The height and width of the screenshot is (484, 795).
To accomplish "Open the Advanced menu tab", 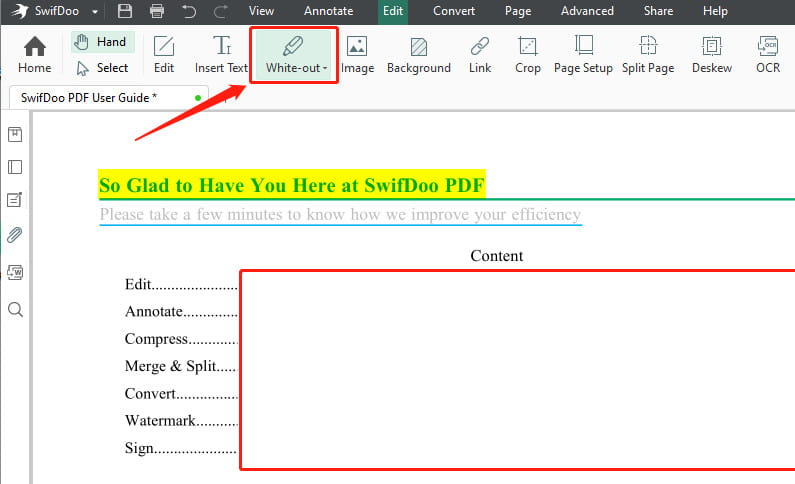I will pos(587,11).
